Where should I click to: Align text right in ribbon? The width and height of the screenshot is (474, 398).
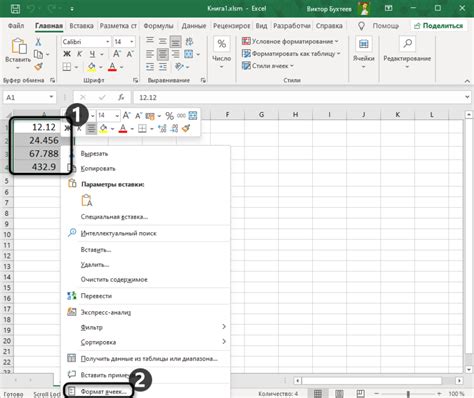(175, 54)
